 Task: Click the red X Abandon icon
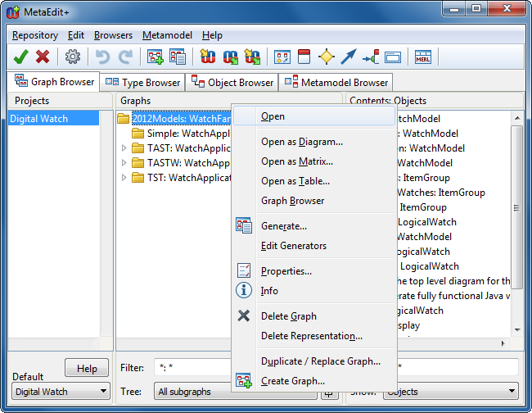tap(43, 57)
